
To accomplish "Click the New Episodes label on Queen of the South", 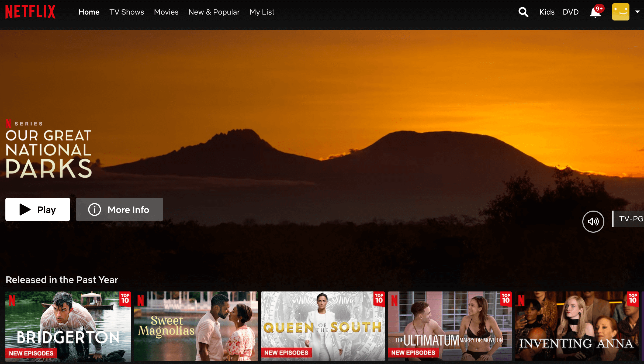I will pyautogui.click(x=286, y=353).
